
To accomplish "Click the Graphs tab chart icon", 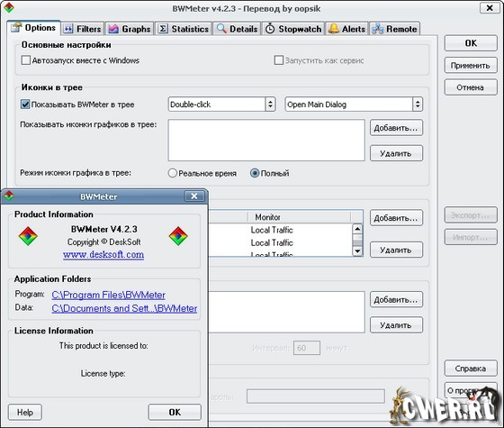I will [113, 29].
